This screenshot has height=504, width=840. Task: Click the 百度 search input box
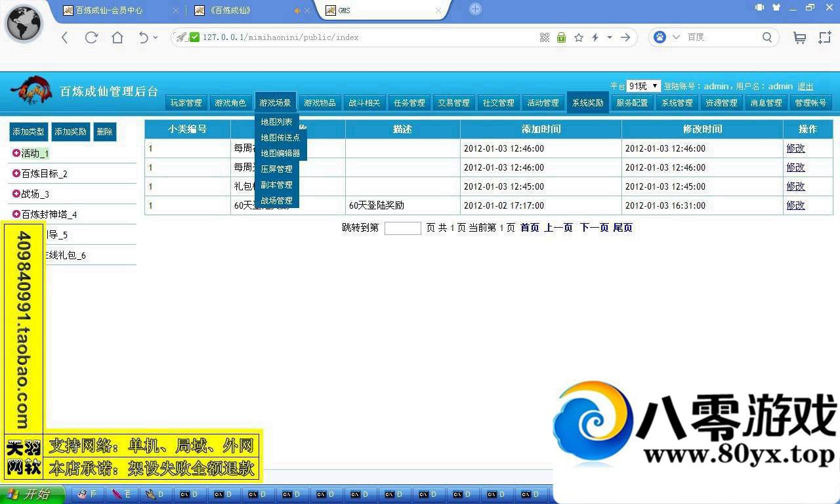point(722,37)
